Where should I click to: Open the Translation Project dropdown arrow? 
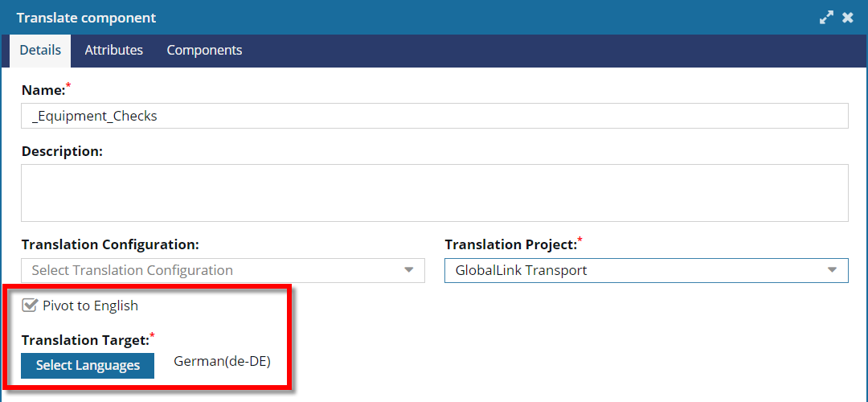pyautogui.click(x=832, y=270)
